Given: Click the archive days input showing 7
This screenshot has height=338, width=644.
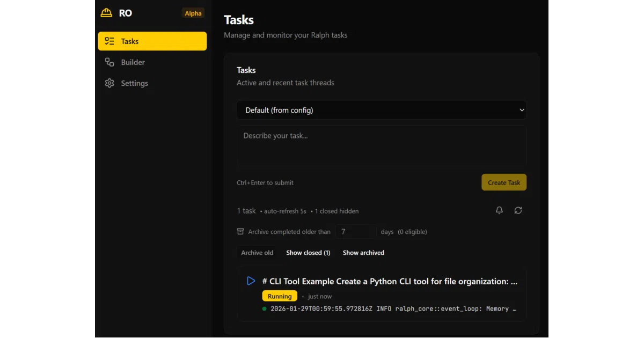Looking at the screenshot, I should (356, 232).
